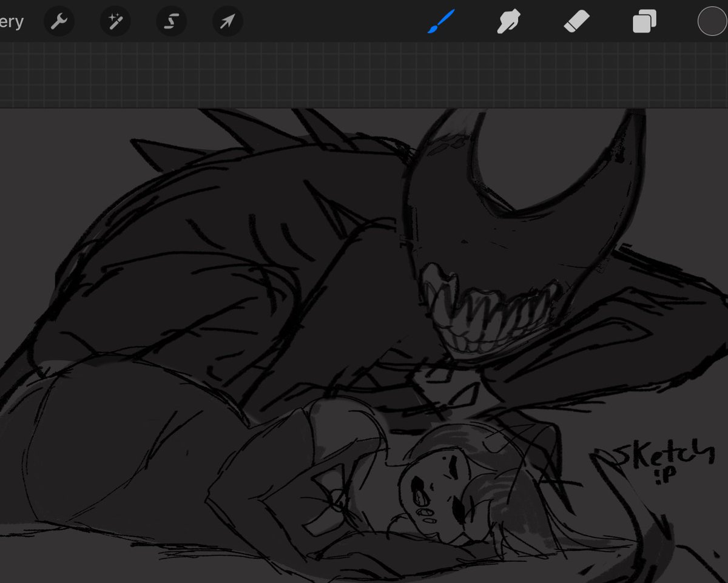Image resolution: width=728 pixels, height=583 pixels.
Task: Open the Adjustments magic wand menu
Action: [x=115, y=22]
